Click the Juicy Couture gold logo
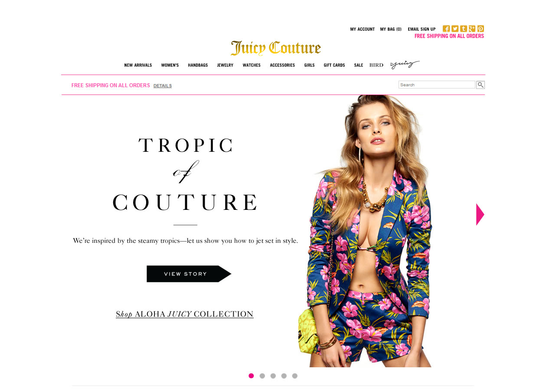 276,48
